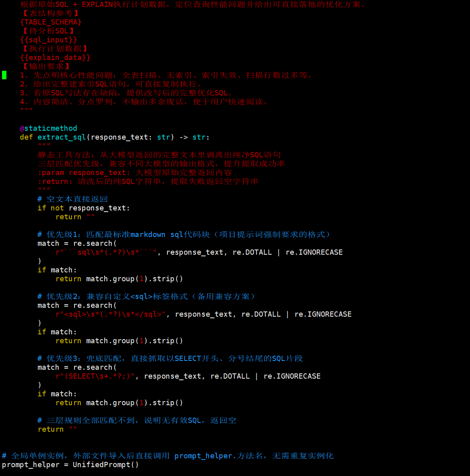Screen dimensions: 470x476
Task: Click the extract_sql function name
Action: point(62,137)
